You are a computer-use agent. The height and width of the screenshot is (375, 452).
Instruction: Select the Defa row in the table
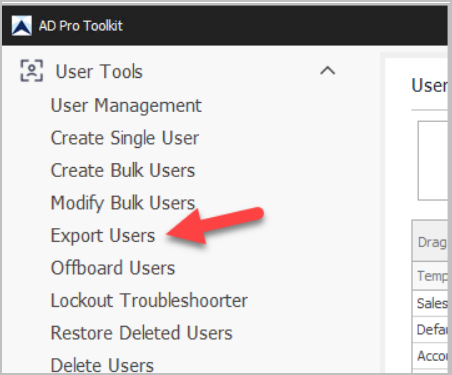pos(430,330)
